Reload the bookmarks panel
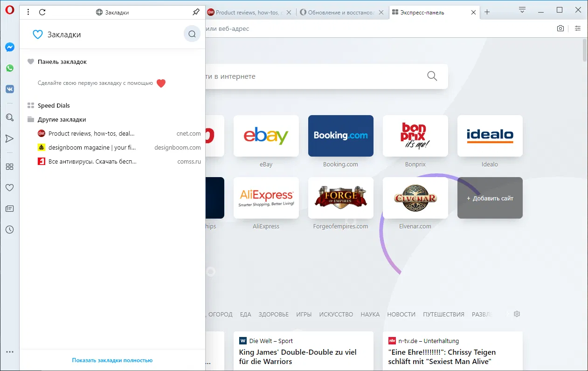The height and width of the screenshot is (371, 588). click(x=42, y=12)
